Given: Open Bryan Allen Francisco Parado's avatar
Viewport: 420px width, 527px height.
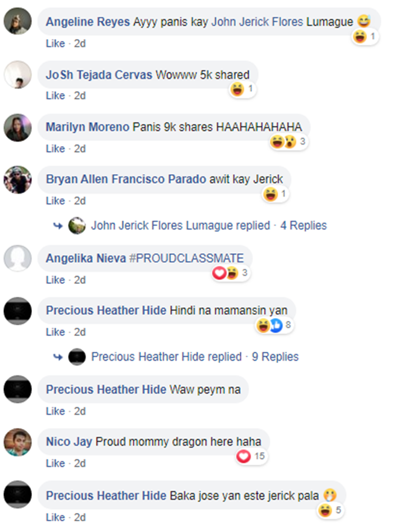Looking at the screenshot, I should [17, 179].
